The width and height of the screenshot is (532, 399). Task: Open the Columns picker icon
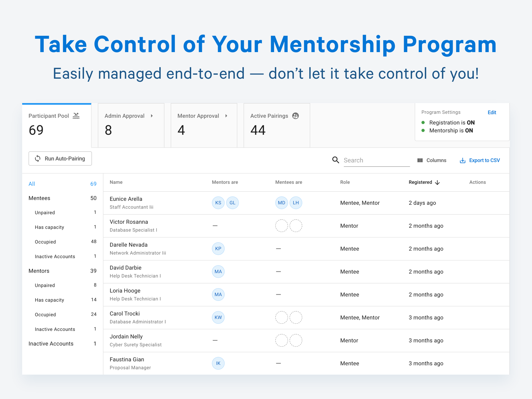(x=420, y=160)
